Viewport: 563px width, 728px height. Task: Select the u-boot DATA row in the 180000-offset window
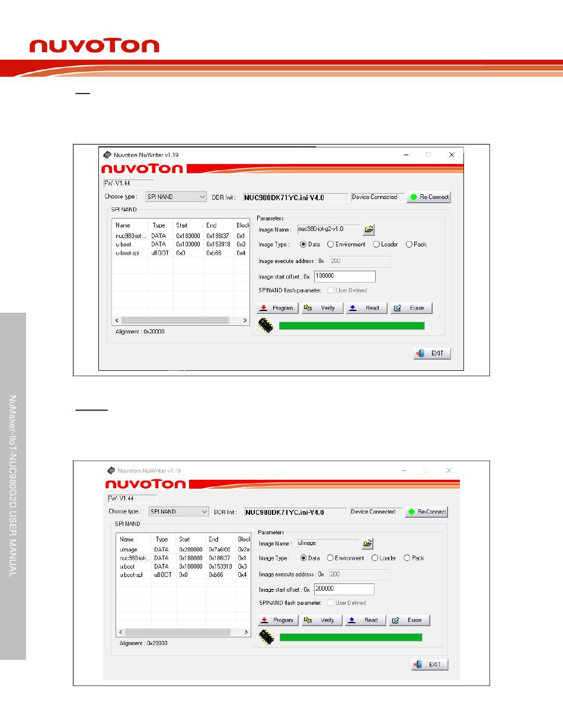(181, 244)
